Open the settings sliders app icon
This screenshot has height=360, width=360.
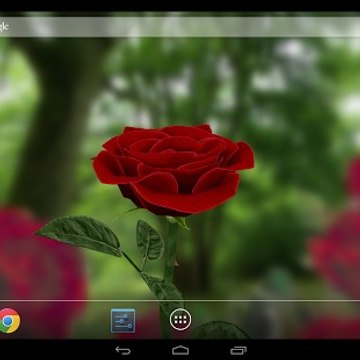[x=123, y=321]
